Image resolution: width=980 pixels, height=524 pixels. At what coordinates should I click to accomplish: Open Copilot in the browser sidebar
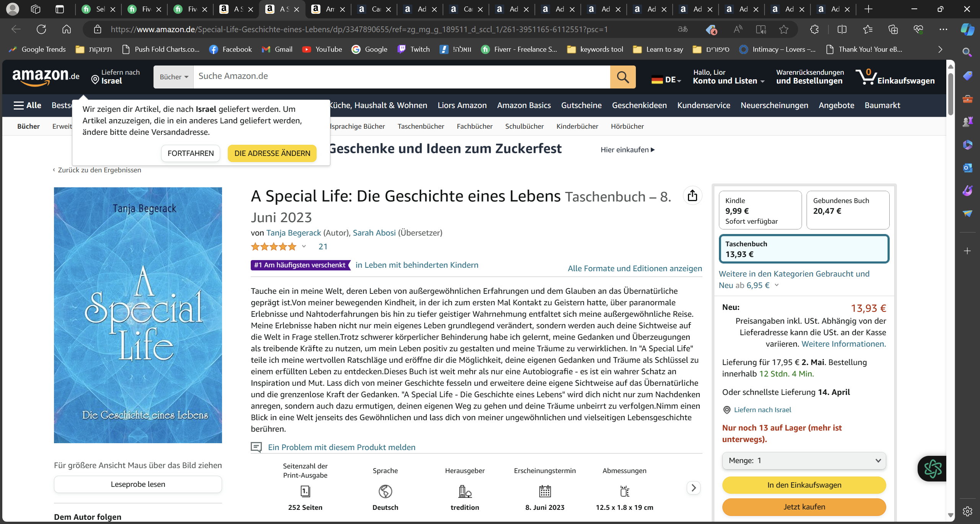(x=967, y=29)
